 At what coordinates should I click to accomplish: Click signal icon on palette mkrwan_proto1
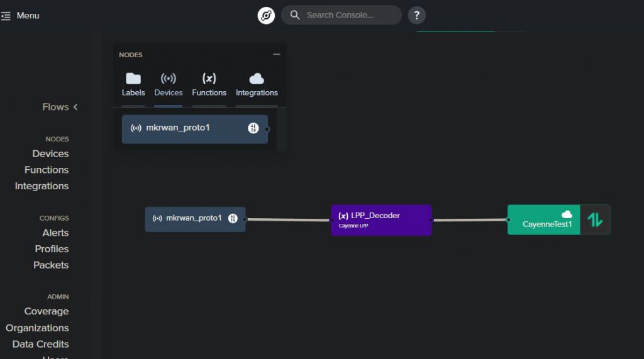point(136,128)
